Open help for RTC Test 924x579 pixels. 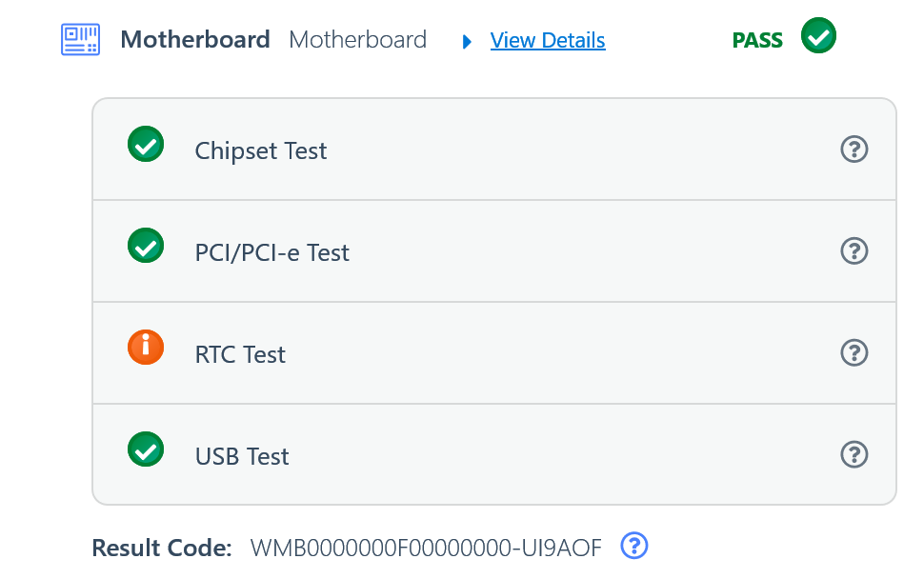pyautogui.click(x=854, y=353)
